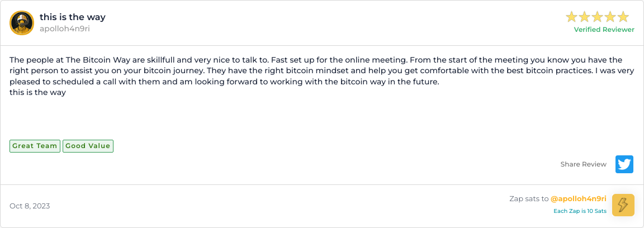Click the Oct 8, 2023 review date

click(x=30, y=206)
